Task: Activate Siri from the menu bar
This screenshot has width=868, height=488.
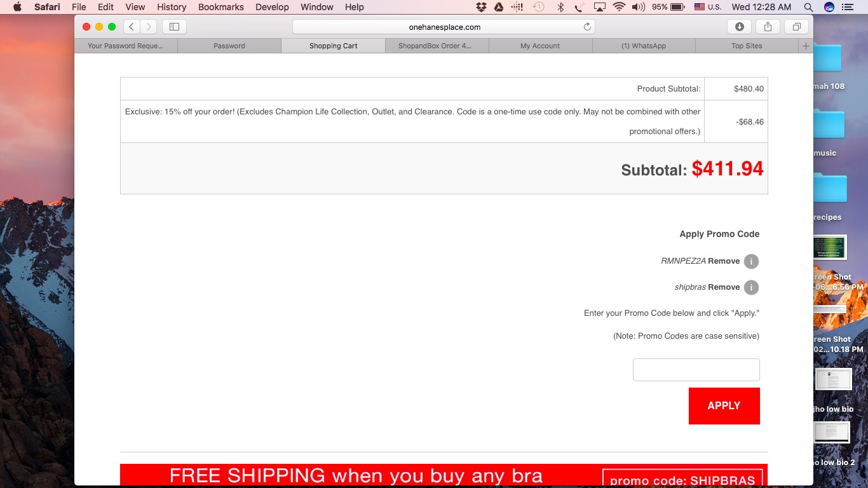Action: 829,7
